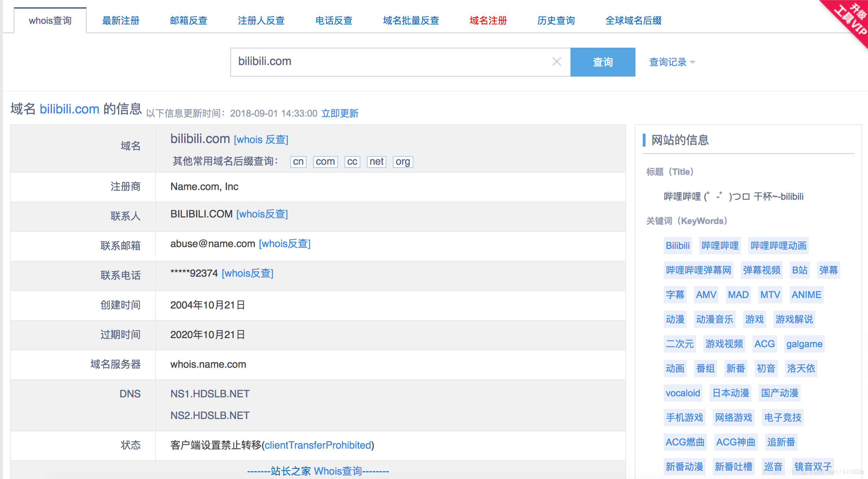Select the net suffix option
This screenshot has height=479, width=868.
376,161
